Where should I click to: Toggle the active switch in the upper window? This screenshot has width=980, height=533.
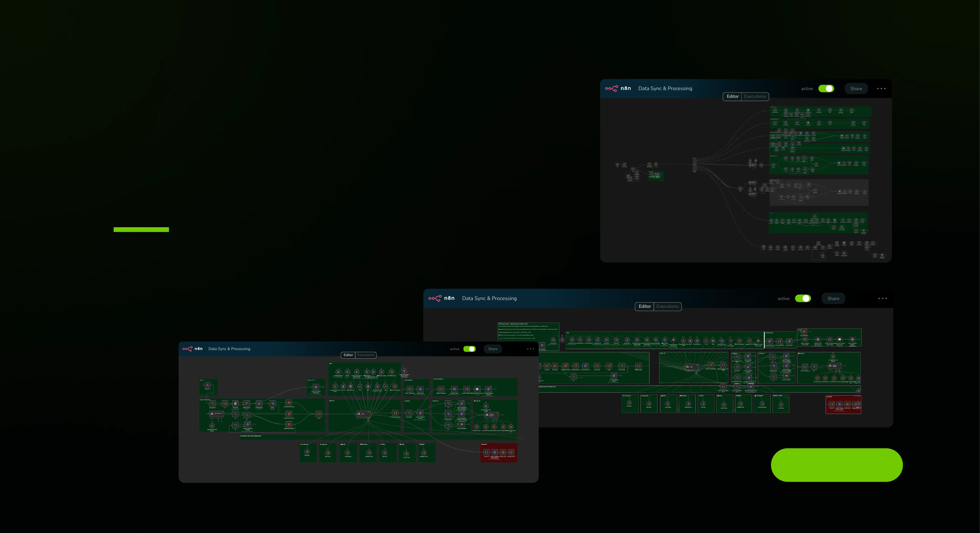tap(826, 89)
